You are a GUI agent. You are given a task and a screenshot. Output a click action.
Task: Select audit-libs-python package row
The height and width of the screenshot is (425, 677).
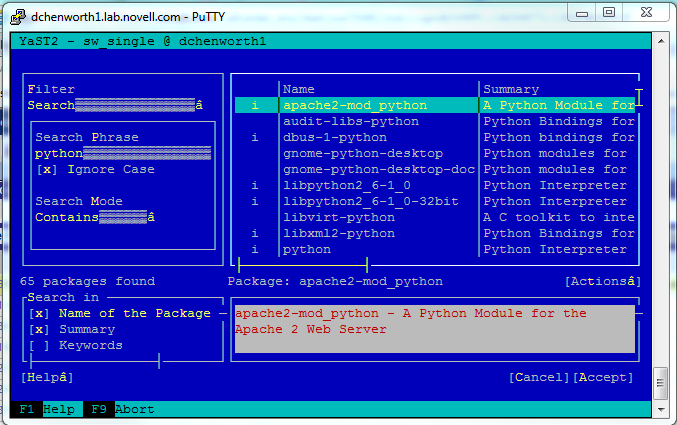pyautogui.click(x=435, y=121)
